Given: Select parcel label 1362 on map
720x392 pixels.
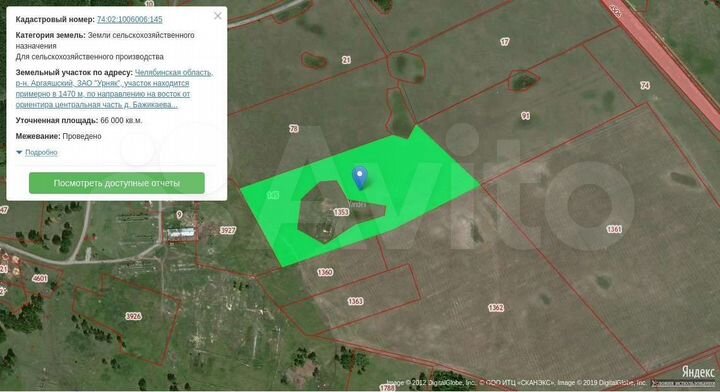Looking at the screenshot, I should tap(496, 308).
